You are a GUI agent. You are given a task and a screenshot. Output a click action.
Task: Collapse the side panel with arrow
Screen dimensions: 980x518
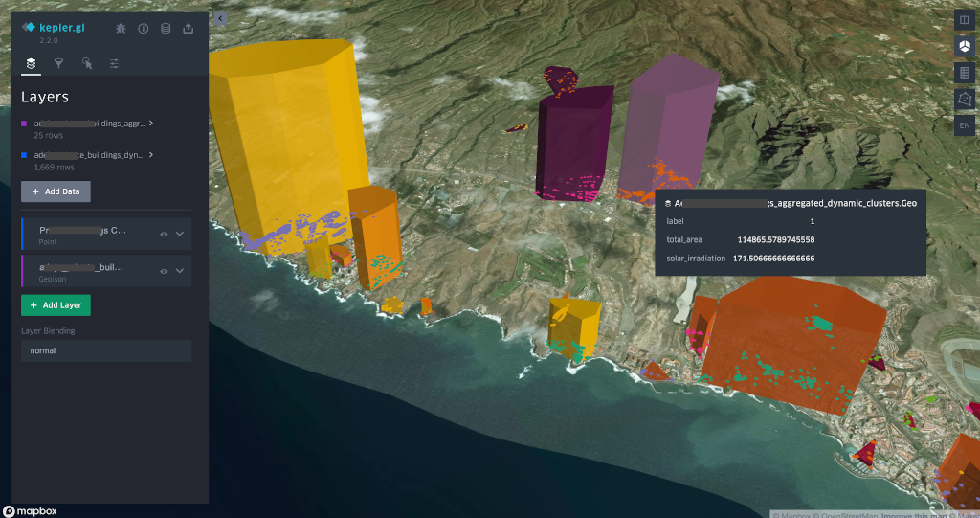point(220,19)
